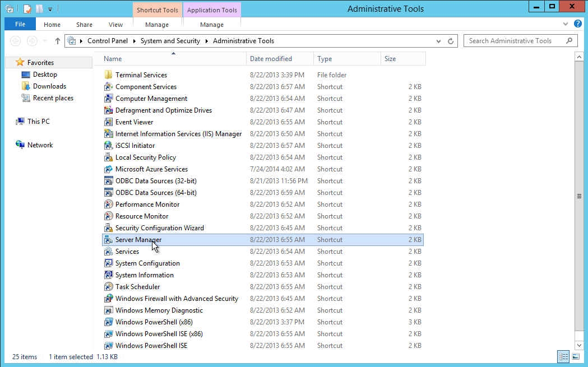The width and height of the screenshot is (588, 367).
Task: Click the Resource Monitor icon
Action: pos(108,216)
